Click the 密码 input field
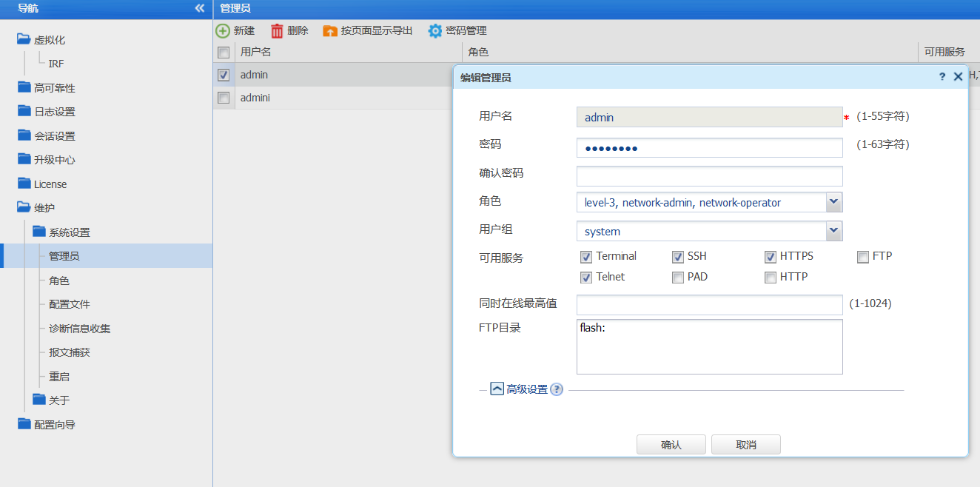Screen dimensions: 980x487 [x=710, y=148]
